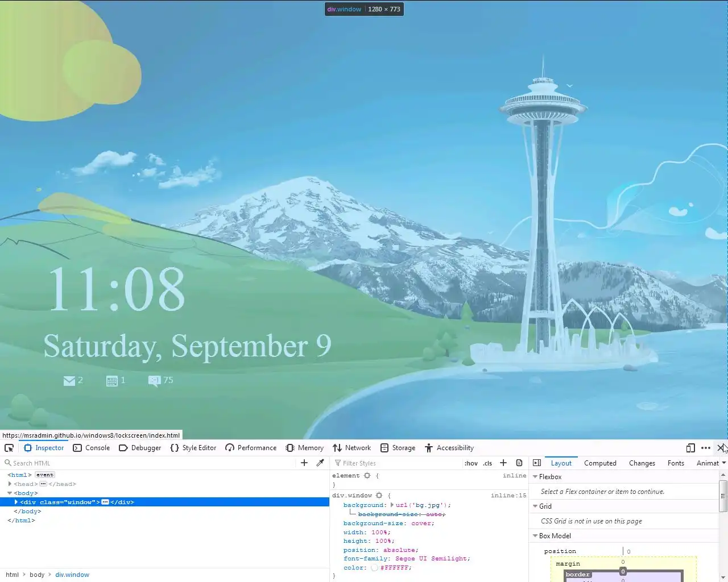Open the Network panel
The width and height of the screenshot is (728, 582).
[x=352, y=448]
